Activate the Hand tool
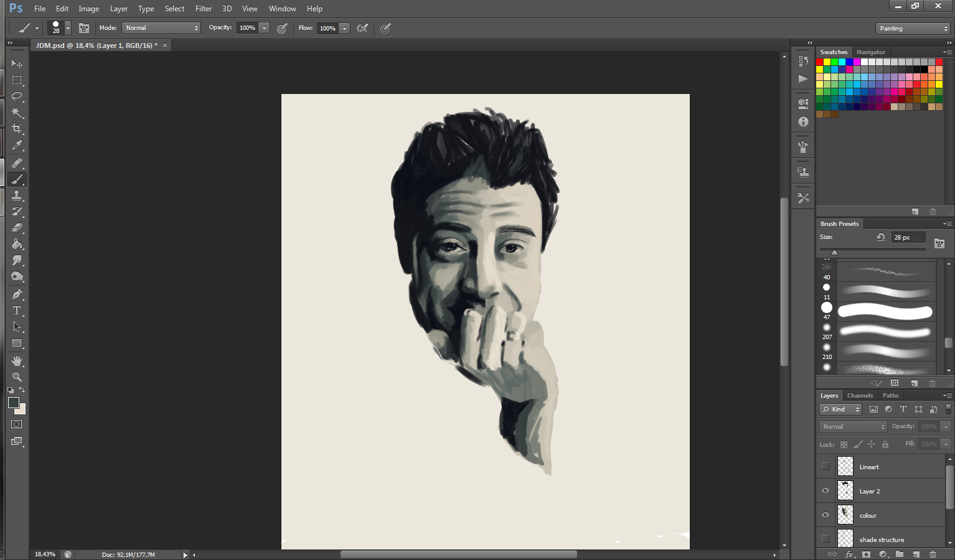 click(17, 361)
